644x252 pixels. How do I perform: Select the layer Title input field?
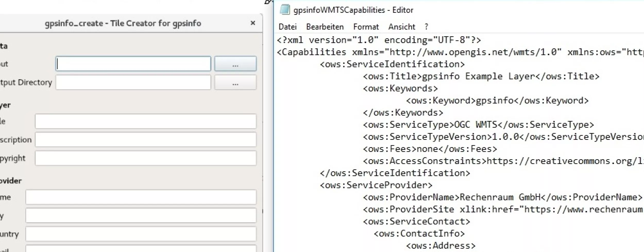pos(146,121)
